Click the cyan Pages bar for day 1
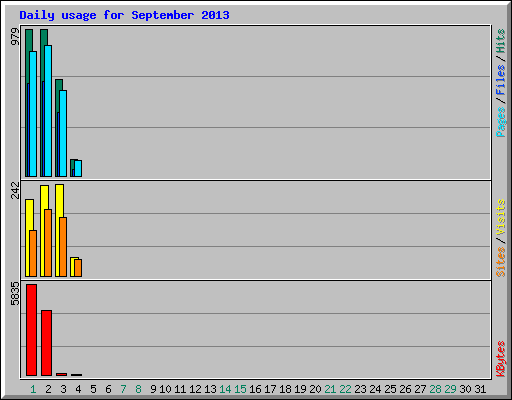The image size is (512, 400). pyautogui.click(x=33, y=114)
